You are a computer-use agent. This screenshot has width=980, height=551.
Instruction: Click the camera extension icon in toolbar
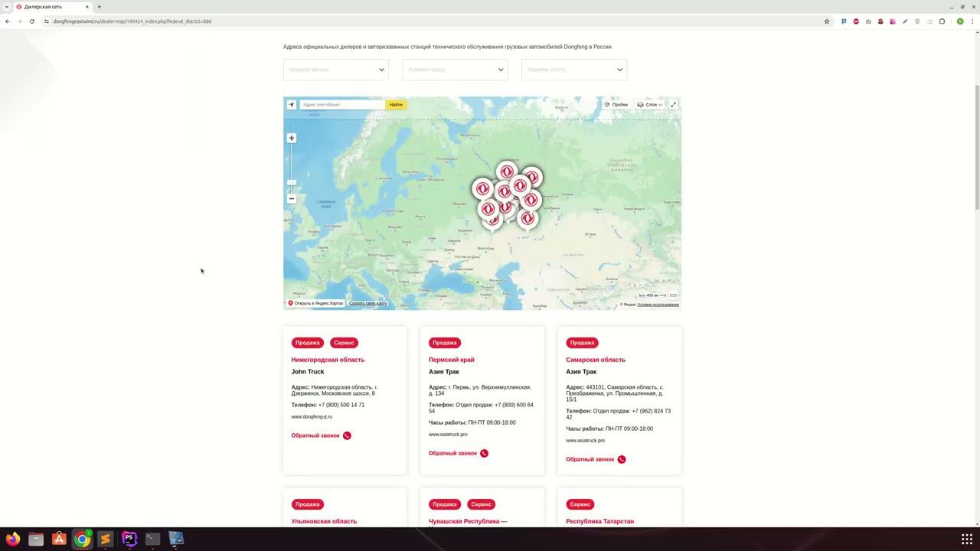point(868,21)
